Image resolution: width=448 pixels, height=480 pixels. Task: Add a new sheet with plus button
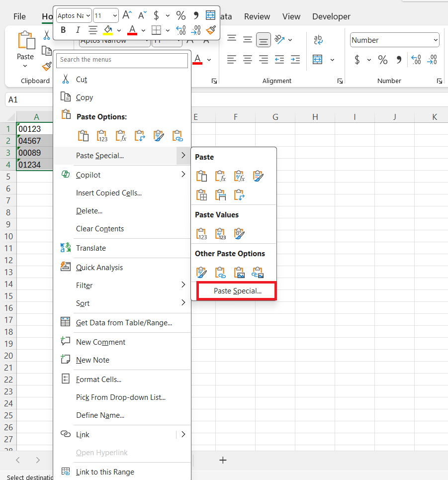tap(223, 460)
